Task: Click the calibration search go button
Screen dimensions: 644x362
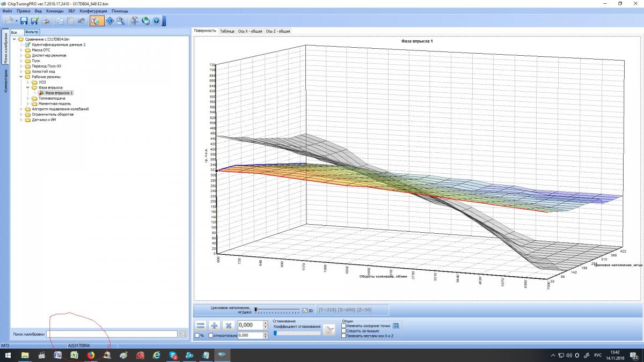Action: point(183,334)
